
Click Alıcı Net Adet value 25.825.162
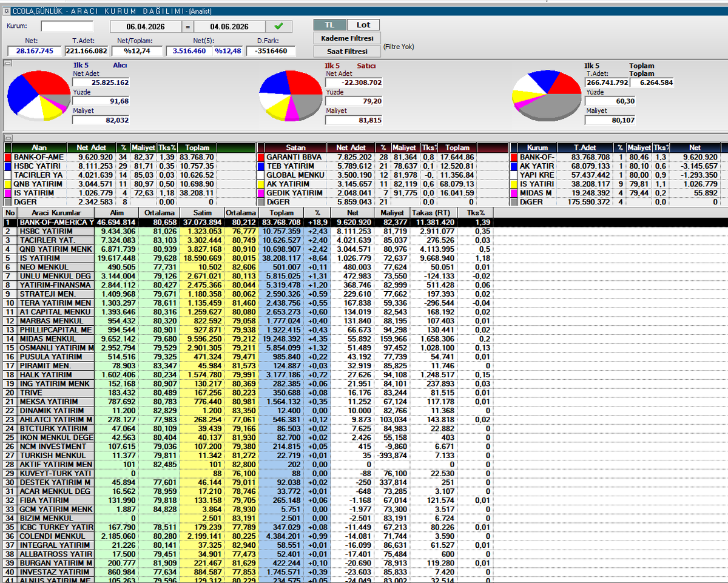[101, 82]
